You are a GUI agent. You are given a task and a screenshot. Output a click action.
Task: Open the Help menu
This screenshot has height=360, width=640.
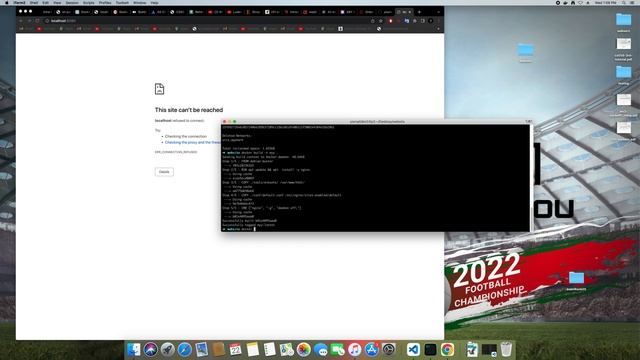click(154, 2)
